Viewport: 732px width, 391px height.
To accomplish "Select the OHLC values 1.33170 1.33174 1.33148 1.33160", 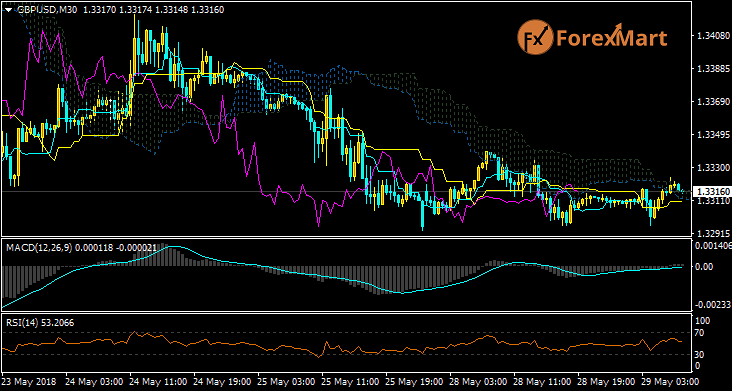I will coord(155,9).
